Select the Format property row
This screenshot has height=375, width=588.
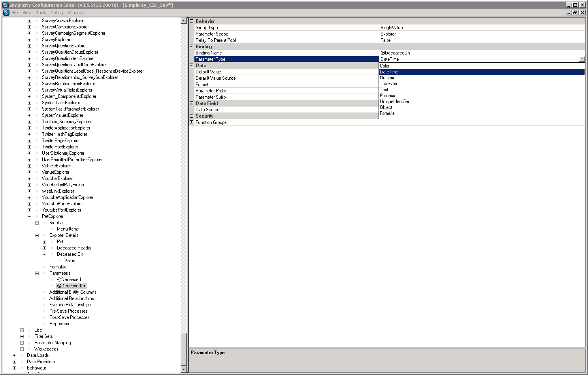[x=286, y=84]
